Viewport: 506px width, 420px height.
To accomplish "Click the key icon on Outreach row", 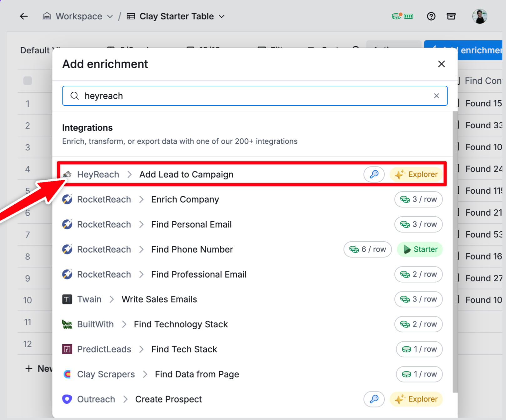I will tap(374, 399).
